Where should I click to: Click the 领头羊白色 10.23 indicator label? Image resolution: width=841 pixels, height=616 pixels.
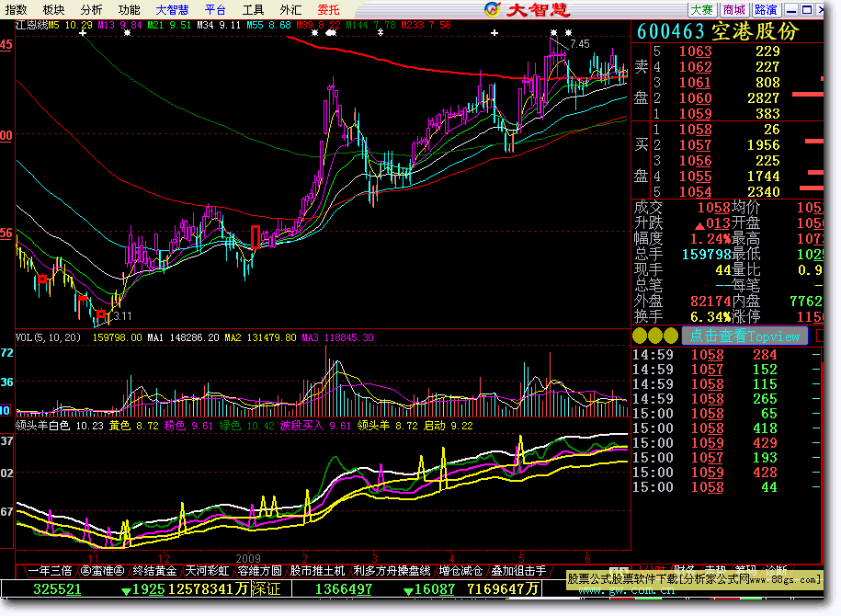point(60,426)
